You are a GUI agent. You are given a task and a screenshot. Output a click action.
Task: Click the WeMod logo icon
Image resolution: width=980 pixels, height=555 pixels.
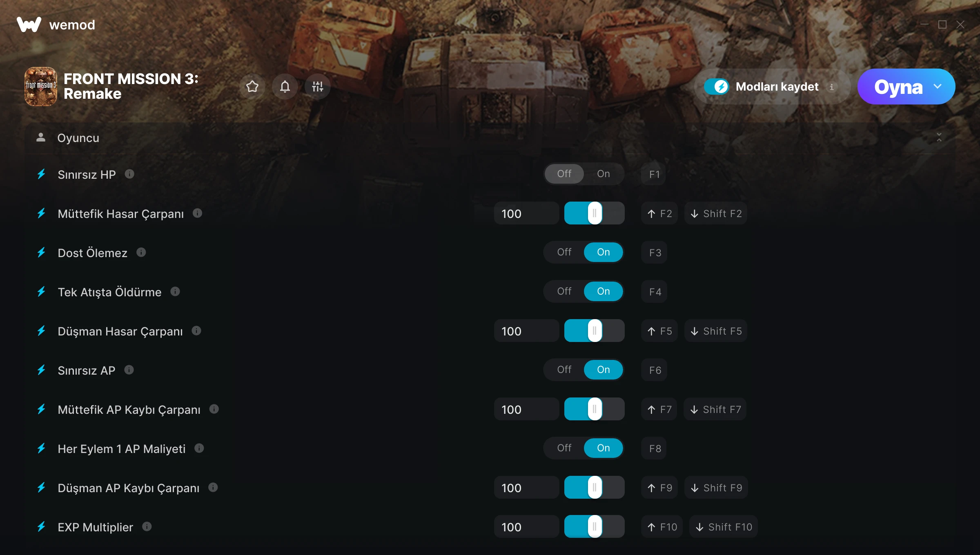(29, 24)
